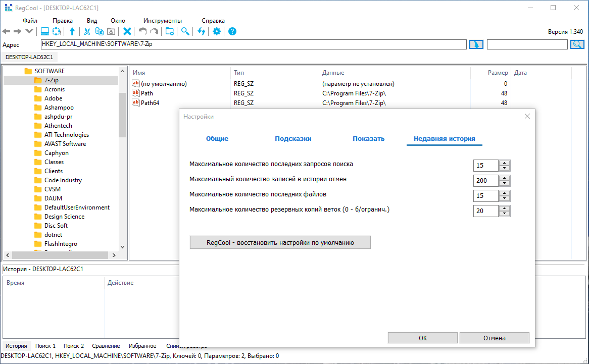The width and height of the screenshot is (589, 364).
Task: Decrease the search queries count spinner
Action: (x=505, y=168)
